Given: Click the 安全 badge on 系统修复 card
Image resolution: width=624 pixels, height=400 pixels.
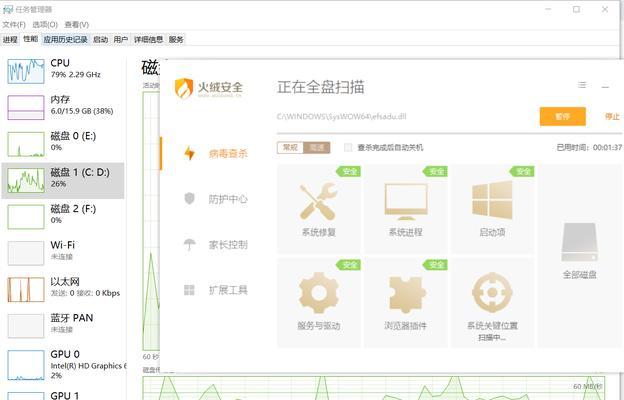Looking at the screenshot, I should (349, 172).
